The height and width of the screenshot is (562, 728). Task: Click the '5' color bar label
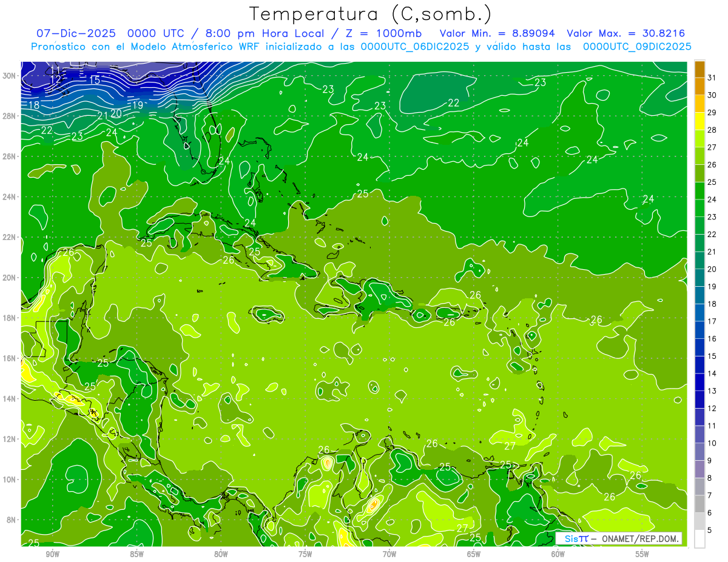pyautogui.click(x=710, y=530)
